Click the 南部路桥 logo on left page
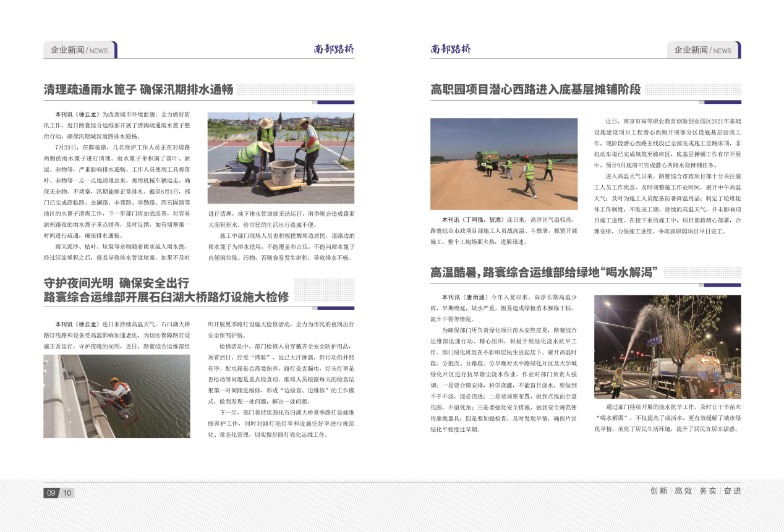784x532 pixels. [334, 49]
